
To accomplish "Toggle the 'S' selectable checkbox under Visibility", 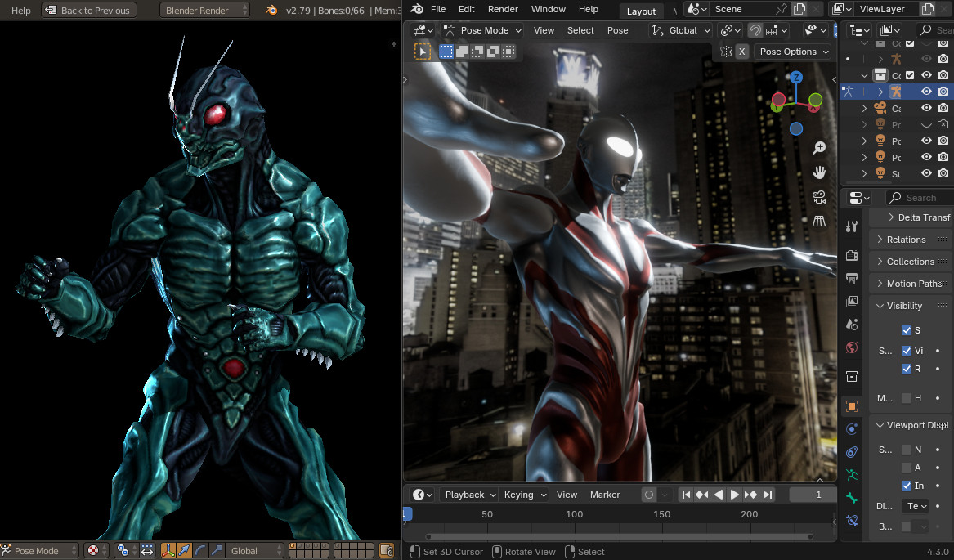I will pos(907,330).
